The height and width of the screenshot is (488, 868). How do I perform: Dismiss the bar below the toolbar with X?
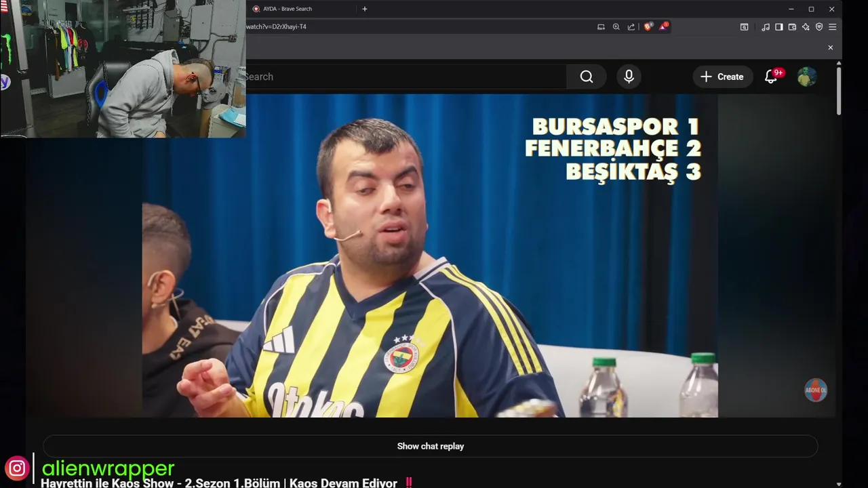pos(830,47)
